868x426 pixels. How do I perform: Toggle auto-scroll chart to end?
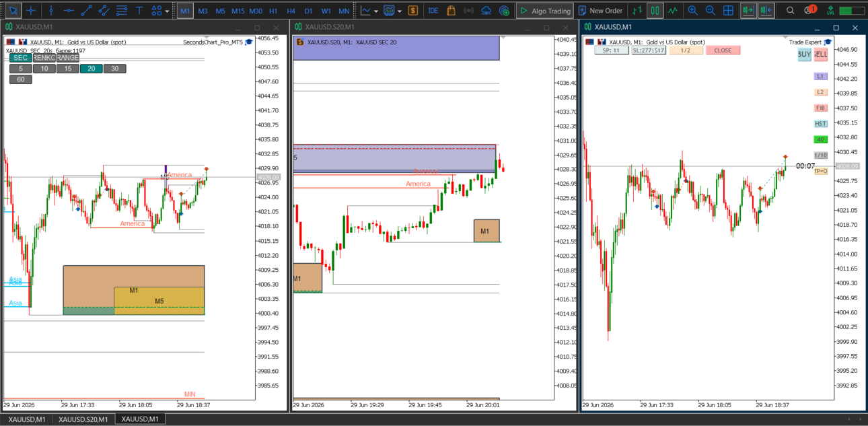[x=748, y=11]
